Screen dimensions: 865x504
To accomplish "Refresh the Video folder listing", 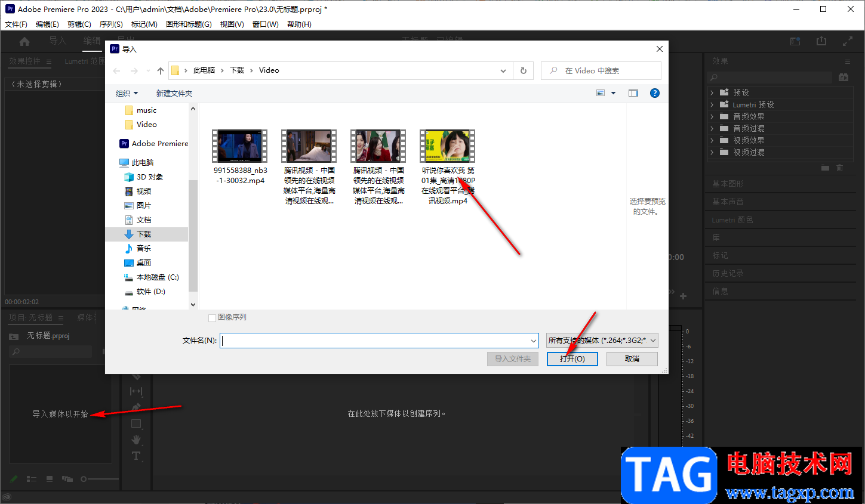I will (x=524, y=70).
